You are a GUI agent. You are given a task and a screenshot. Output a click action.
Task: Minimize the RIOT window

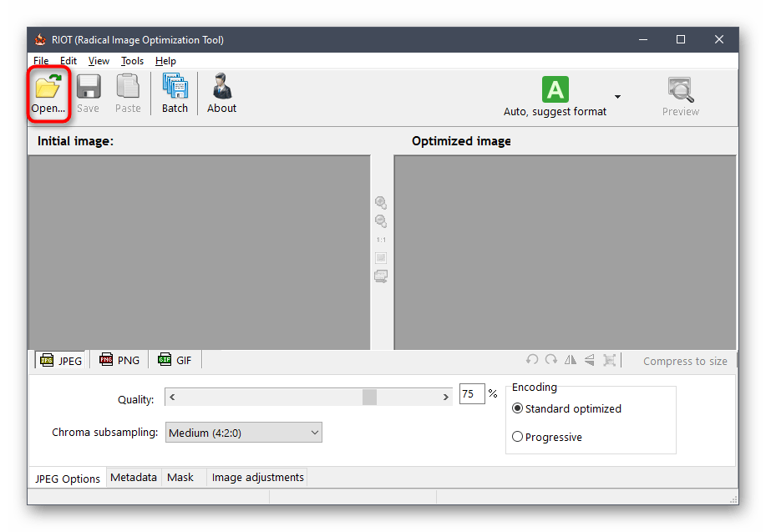(643, 39)
